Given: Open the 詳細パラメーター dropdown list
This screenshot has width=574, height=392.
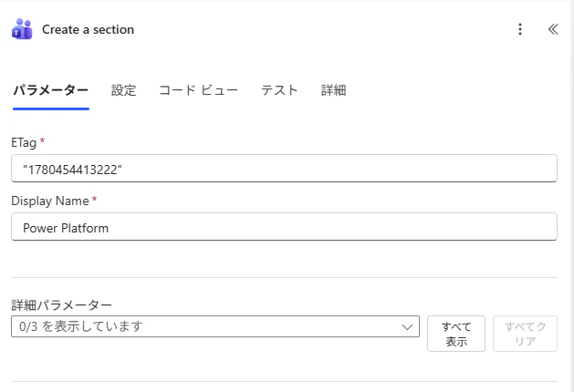Looking at the screenshot, I should [x=215, y=326].
